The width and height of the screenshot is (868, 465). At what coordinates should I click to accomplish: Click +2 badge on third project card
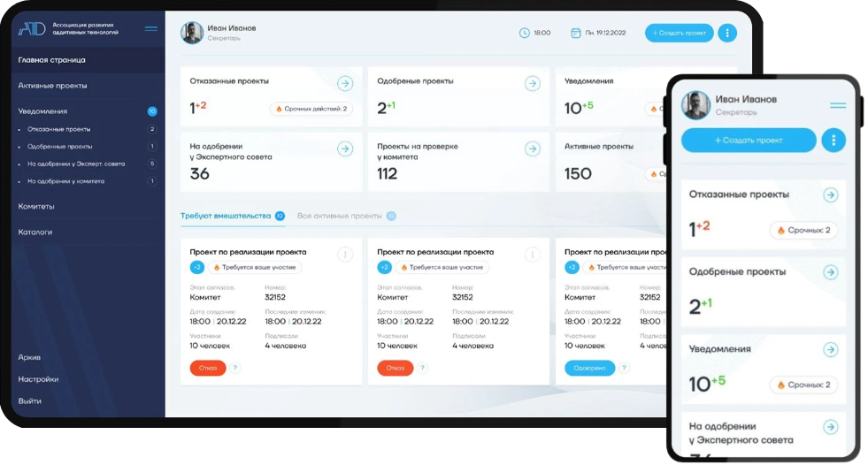pos(572,268)
